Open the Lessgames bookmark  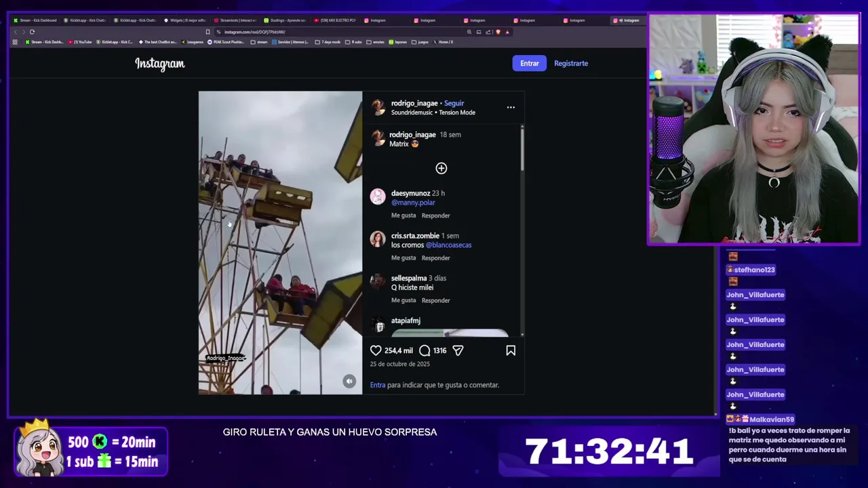tap(192, 42)
